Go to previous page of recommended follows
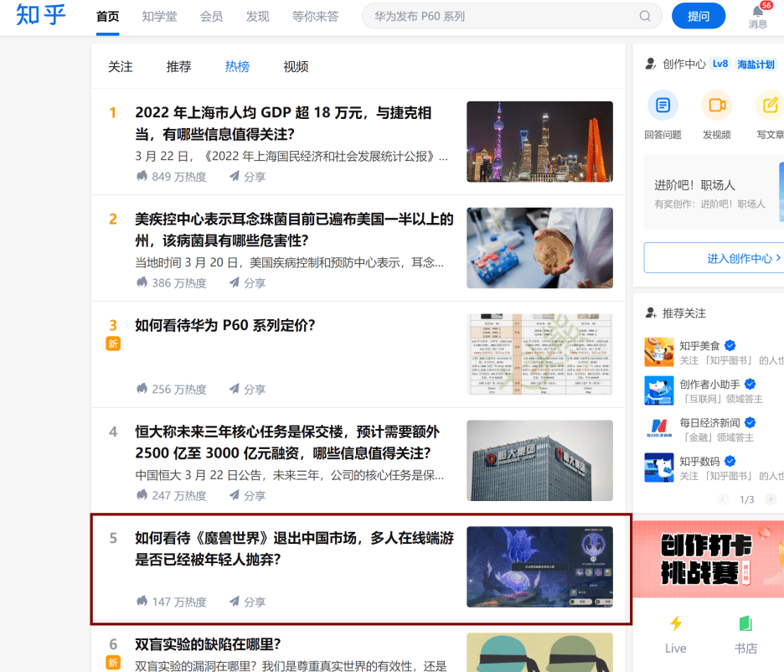Image resolution: width=784 pixels, height=672 pixels. click(723, 499)
